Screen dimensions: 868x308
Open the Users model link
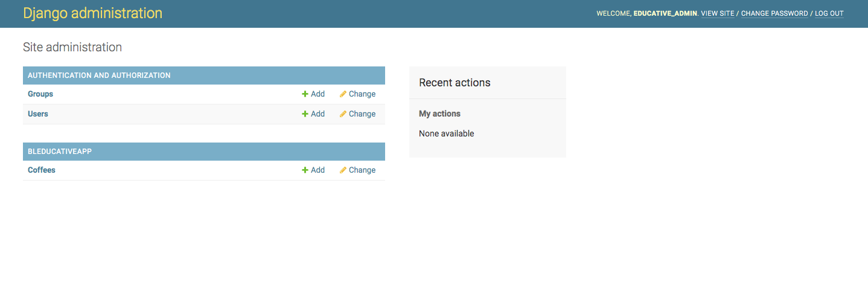click(38, 114)
